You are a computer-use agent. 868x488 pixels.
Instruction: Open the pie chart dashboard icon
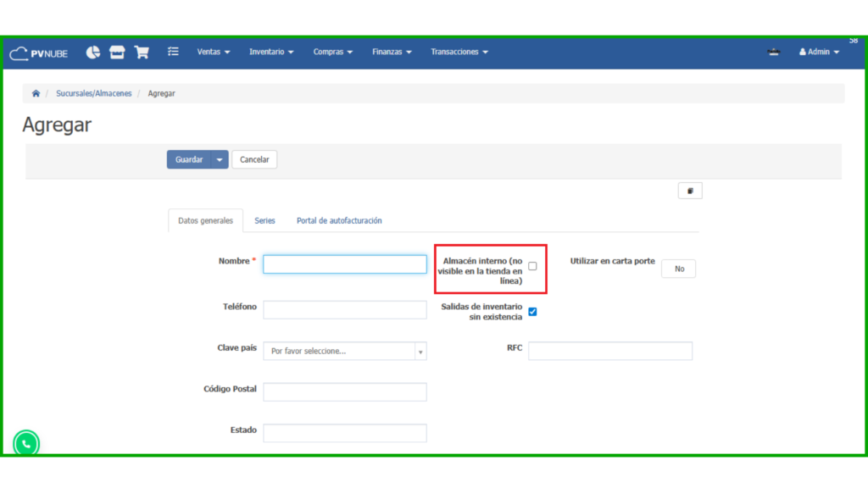click(93, 52)
